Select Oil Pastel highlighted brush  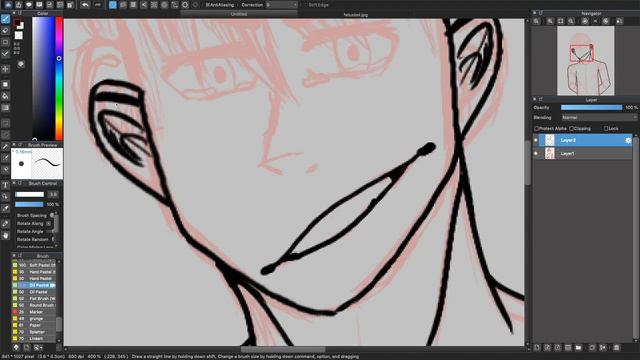point(34,285)
